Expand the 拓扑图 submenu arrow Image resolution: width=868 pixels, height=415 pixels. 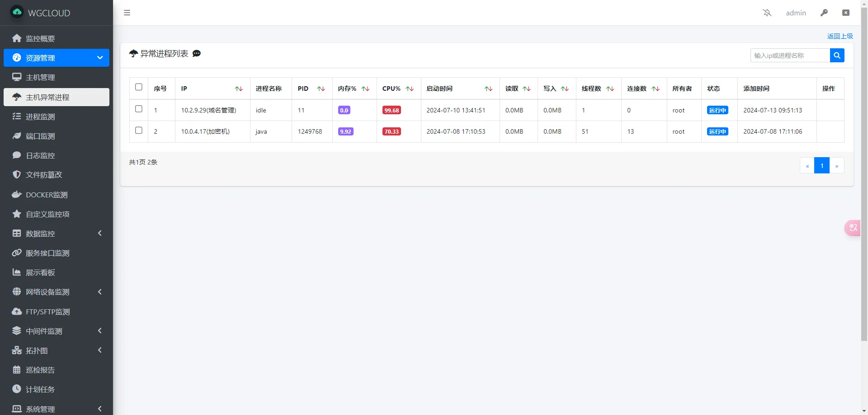[100, 350]
